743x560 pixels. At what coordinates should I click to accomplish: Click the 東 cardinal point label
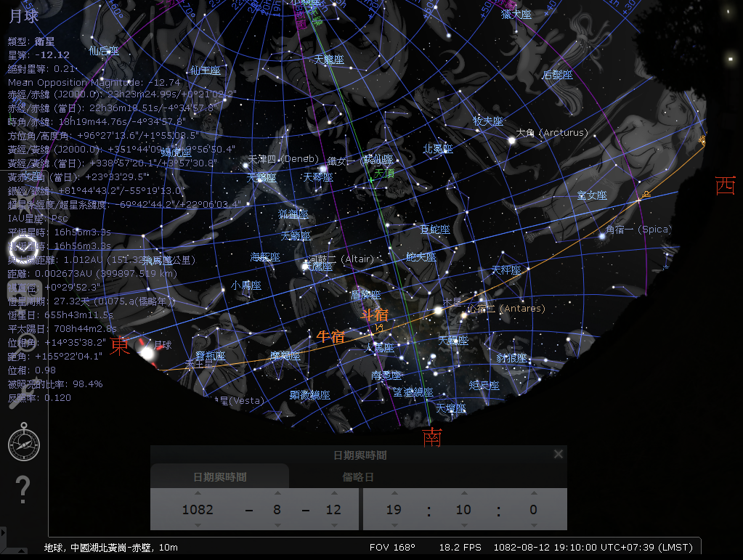coord(119,346)
